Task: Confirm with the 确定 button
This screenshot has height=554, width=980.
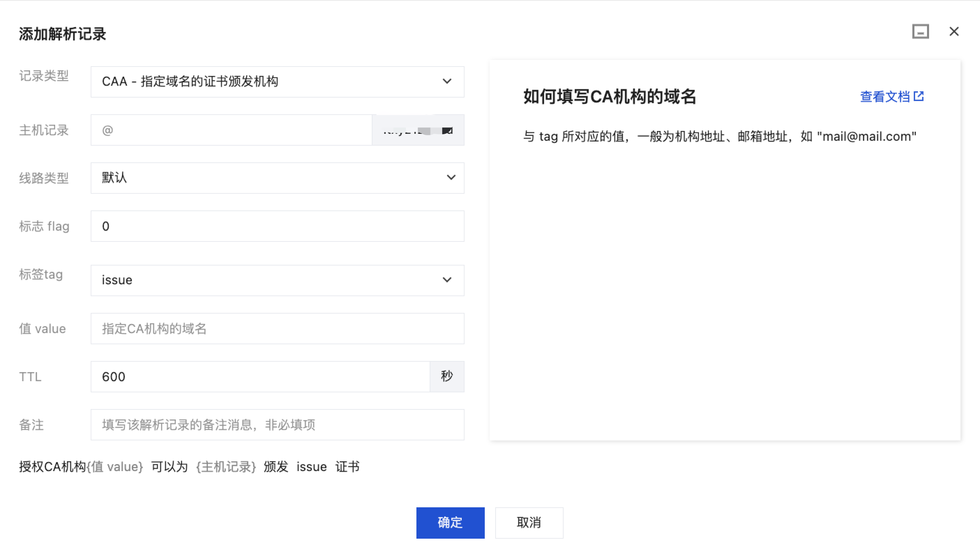Action: [x=450, y=523]
